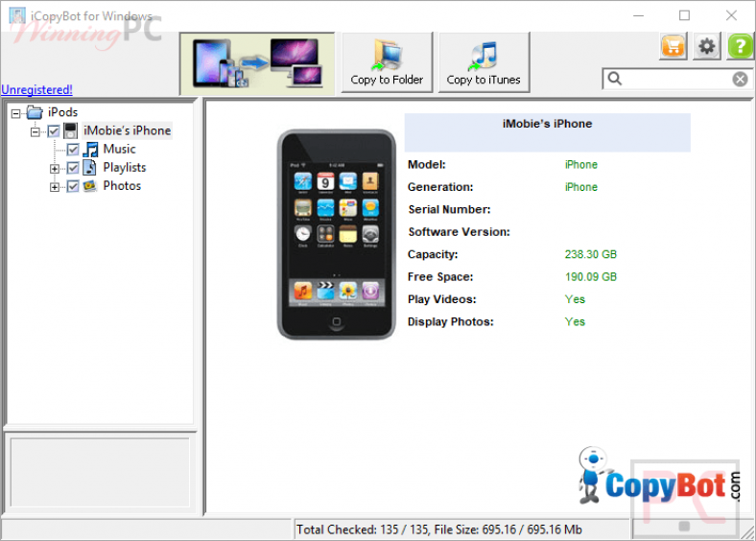This screenshot has width=756, height=541.
Task: Click the Photos icon in tree
Action: pos(90,186)
